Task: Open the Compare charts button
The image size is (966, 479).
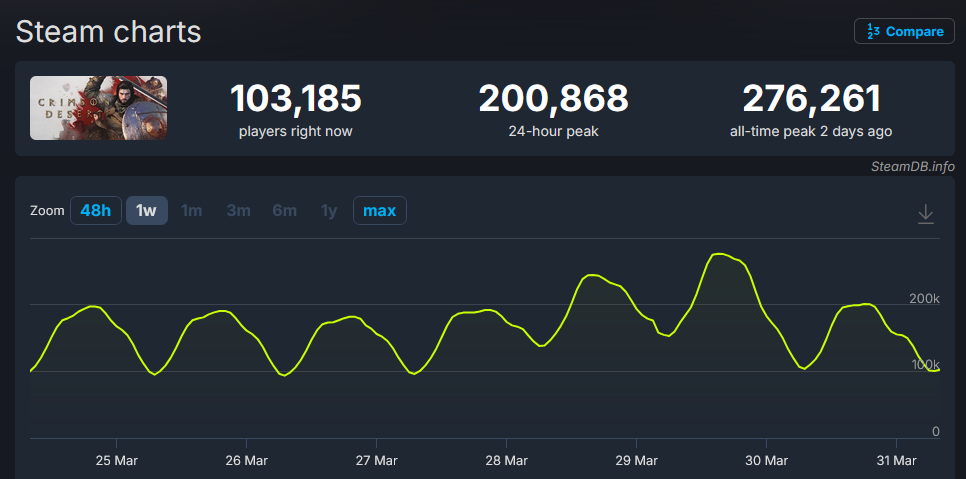Action: tap(904, 31)
